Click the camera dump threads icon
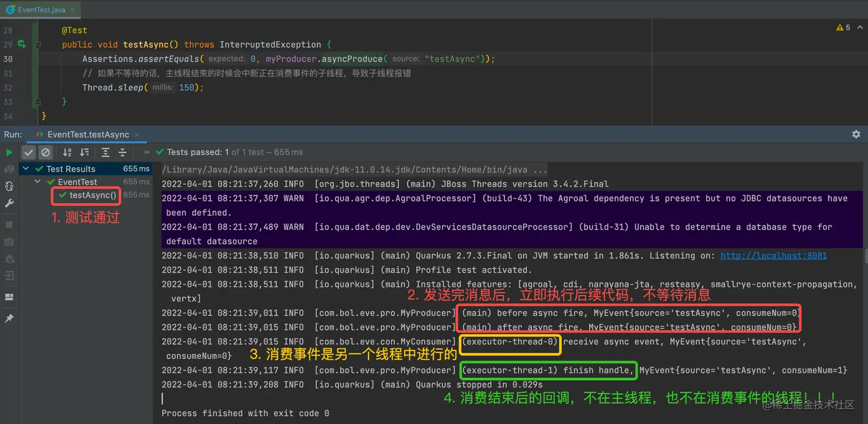The width and height of the screenshot is (868, 424). click(9, 242)
